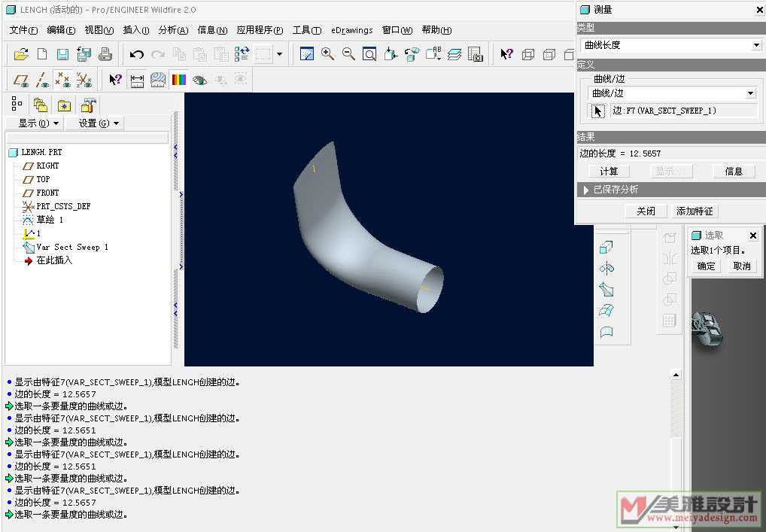Open the model tree tab icon
This screenshot has height=532, width=766.
pyautogui.click(x=17, y=104)
